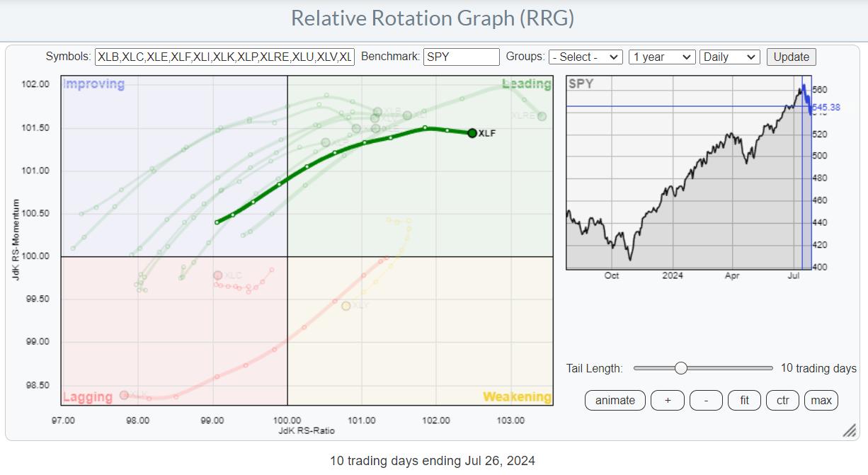Viewport: 868px width, 475px height.
Task: Click the Symbols input field
Action: (x=224, y=57)
